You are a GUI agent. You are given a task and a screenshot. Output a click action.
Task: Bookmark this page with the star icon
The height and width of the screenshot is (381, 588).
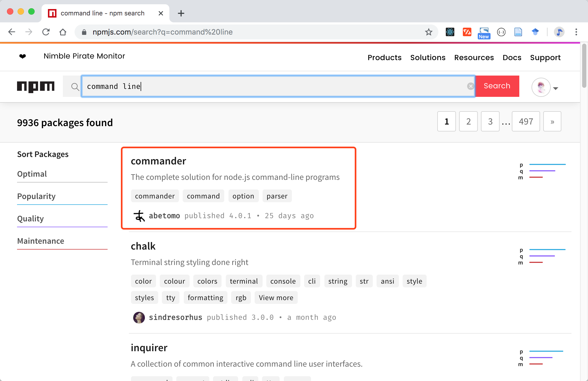click(x=428, y=32)
